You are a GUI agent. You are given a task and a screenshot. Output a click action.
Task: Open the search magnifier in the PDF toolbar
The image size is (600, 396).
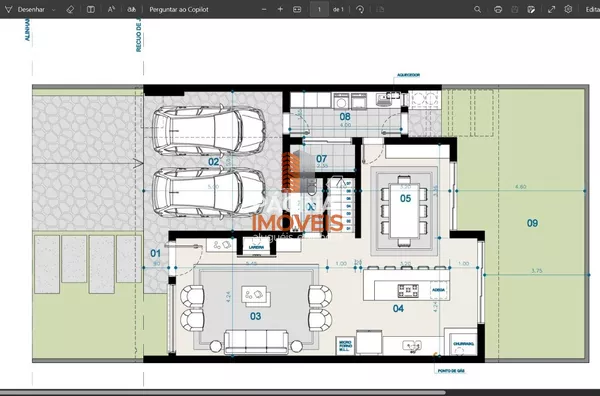click(x=477, y=9)
